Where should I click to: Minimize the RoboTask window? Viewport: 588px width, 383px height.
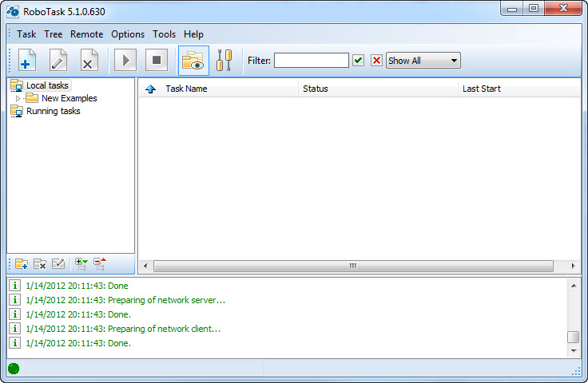click(x=512, y=9)
